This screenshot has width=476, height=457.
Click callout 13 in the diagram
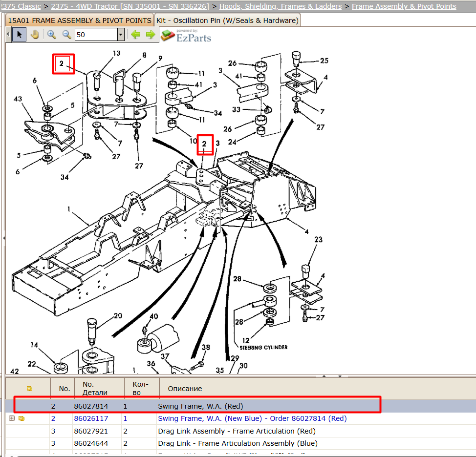pos(117,53)
